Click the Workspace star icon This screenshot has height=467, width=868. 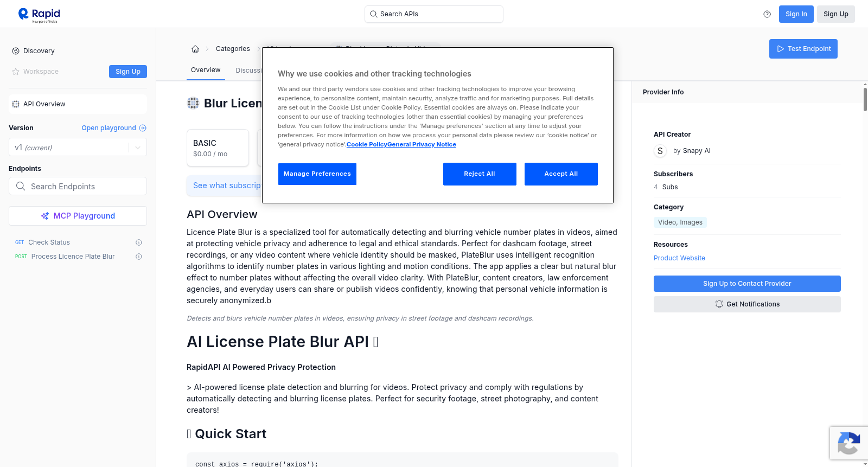click(16, 72)
